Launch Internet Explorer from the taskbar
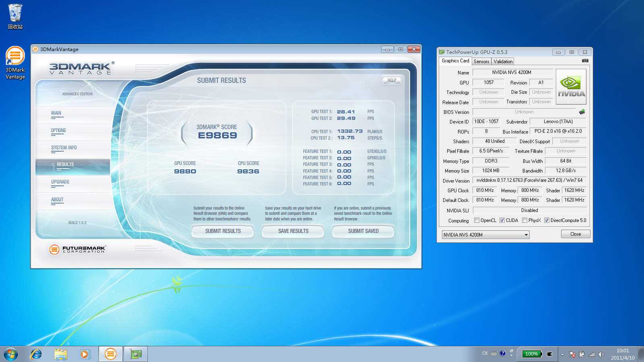Image resolution: width=644 pixels, height=362 pixels. (36, 354)
